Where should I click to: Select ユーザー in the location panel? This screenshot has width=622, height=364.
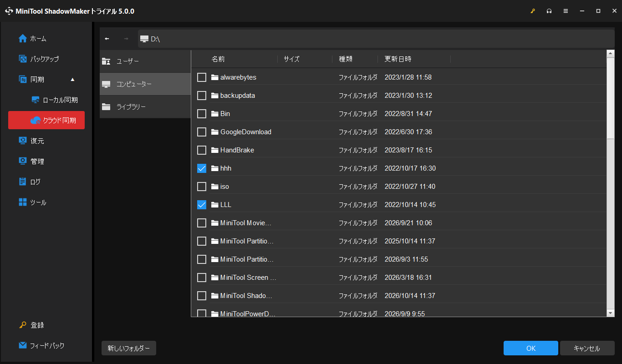[145, 61]
